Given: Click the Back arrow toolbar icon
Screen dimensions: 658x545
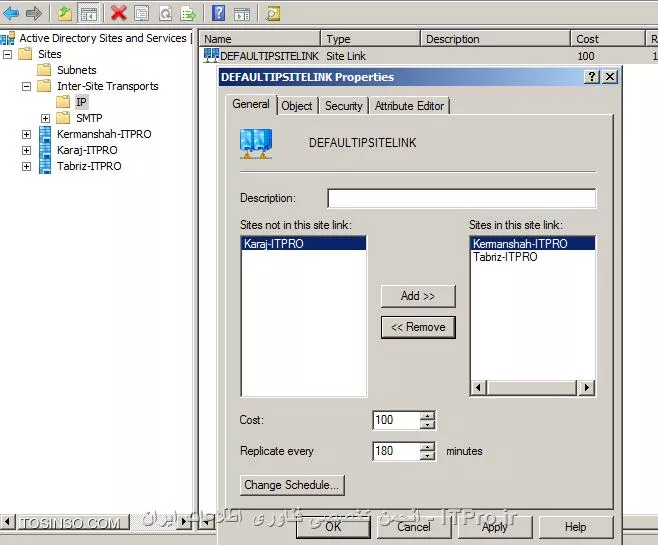Looking at the screenshot, I should pos(11,13).
